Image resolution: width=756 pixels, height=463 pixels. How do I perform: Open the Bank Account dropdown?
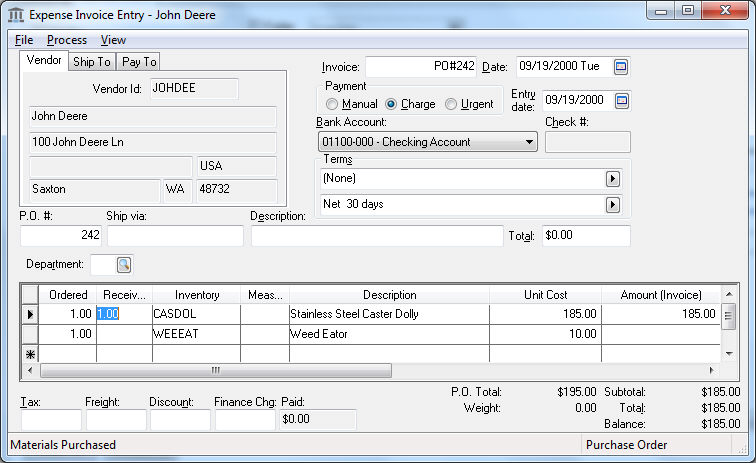pyautogui.click(x=428, y=142)
